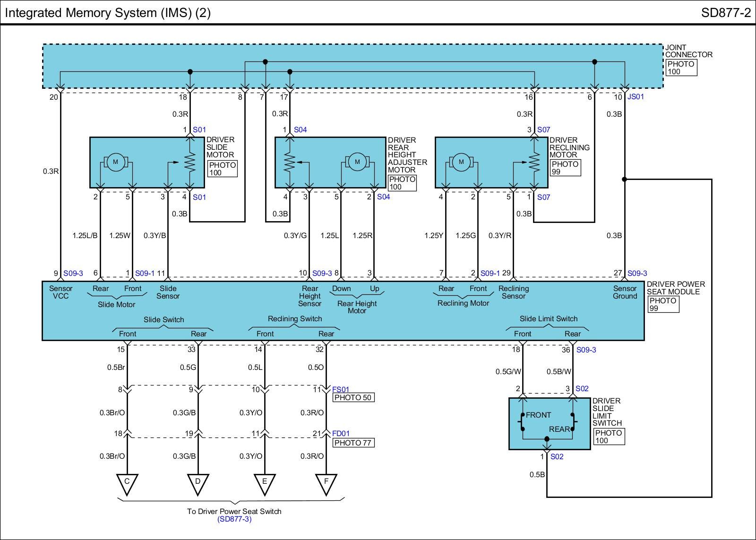756x540 pixels.
Task: Open PHOTO 100 beside Joint Connector
Action: pos(681,68)
